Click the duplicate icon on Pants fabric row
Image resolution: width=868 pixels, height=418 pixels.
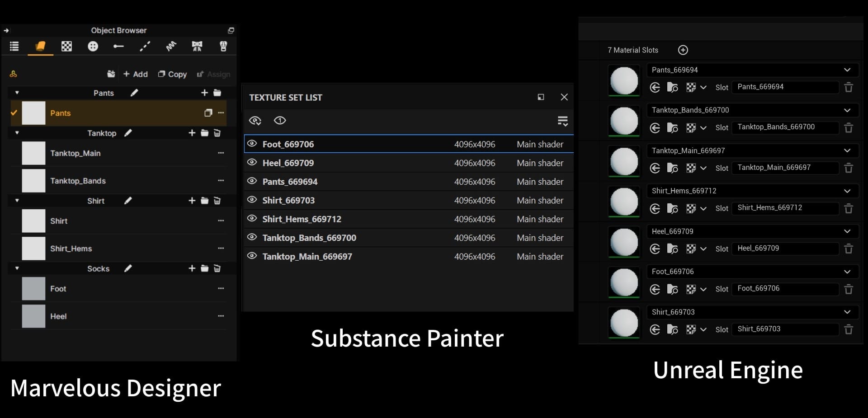coord(208,113)
